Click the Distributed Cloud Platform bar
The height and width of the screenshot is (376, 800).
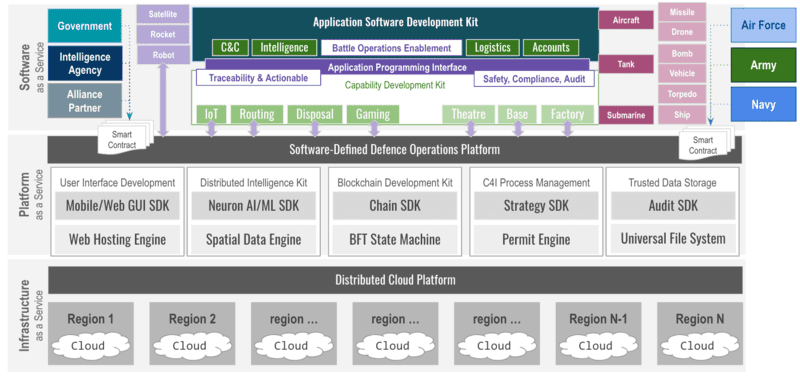click(395, 280)
